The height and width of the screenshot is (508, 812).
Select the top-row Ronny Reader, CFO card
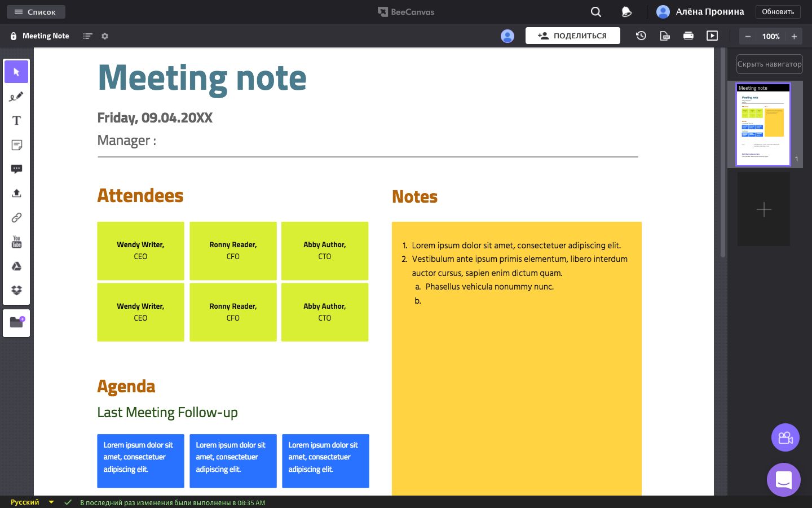[x=233, y=251]
